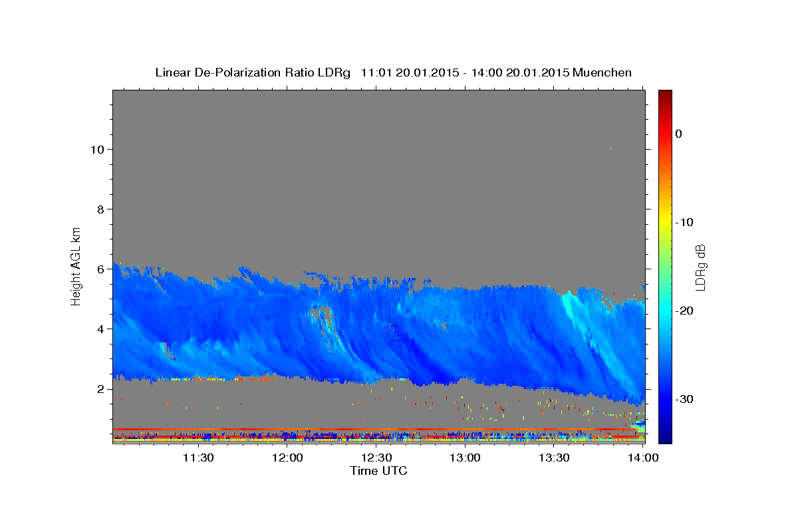Click the 'LDRg dB' colorbar label
798x532 pixels.
coord(700,267)
